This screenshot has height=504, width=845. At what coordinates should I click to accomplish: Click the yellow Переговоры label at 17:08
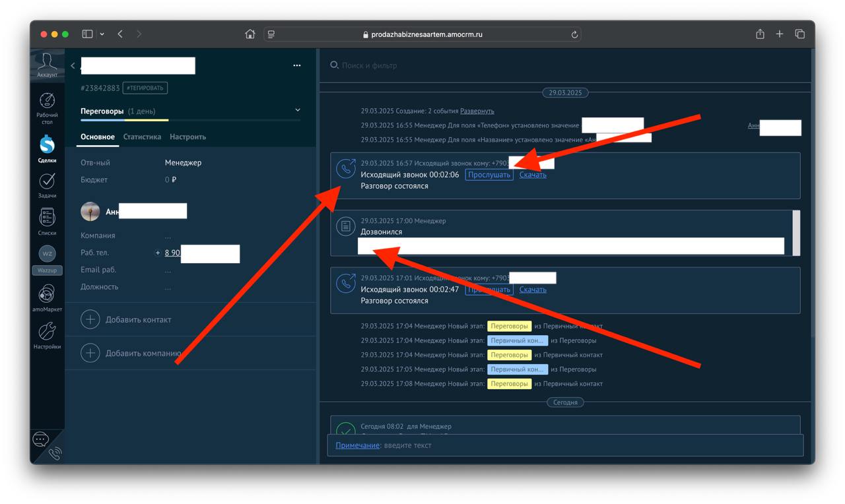[509, 383]
